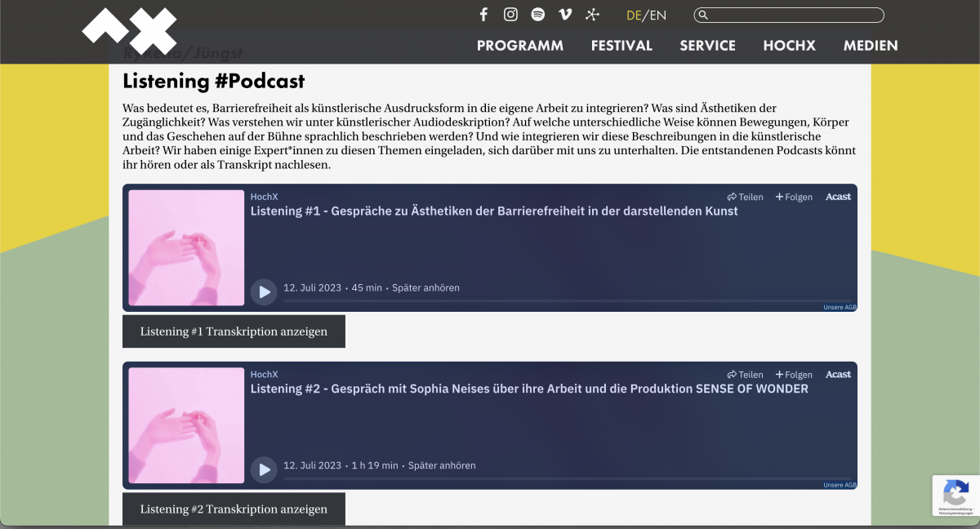The width and height of the screenshot is (980, 529).
Task: Expand Listening #2 Transkription anzeigen
Action: coord(234,509)
